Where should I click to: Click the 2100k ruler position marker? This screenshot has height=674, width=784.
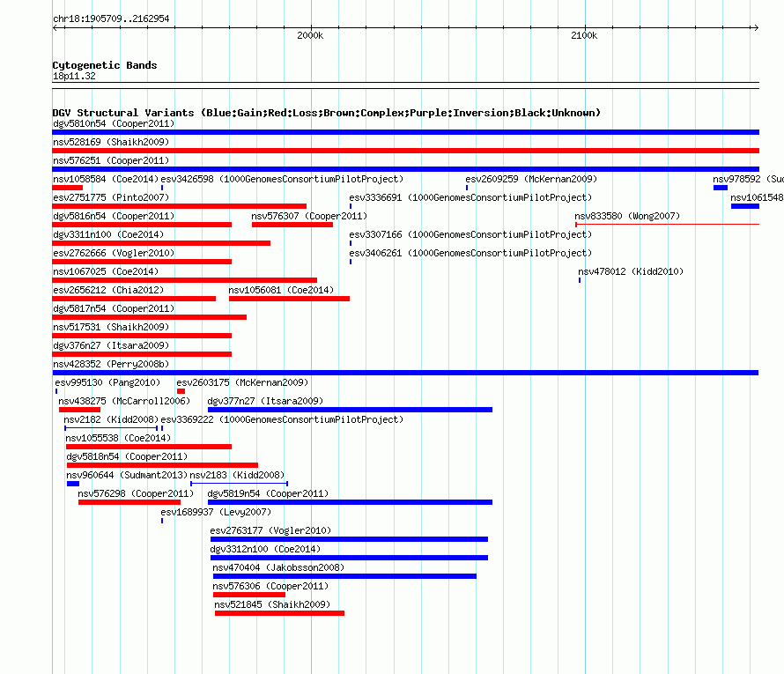click(x=584, y=35)
